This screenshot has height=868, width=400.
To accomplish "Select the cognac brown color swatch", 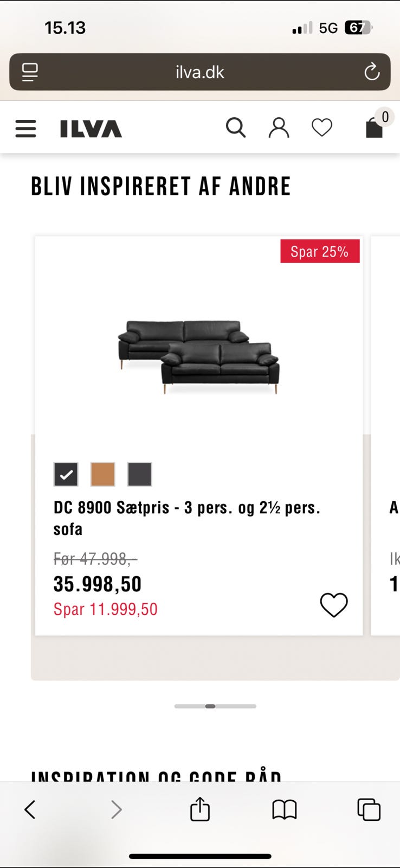I will tap(103, 475).
